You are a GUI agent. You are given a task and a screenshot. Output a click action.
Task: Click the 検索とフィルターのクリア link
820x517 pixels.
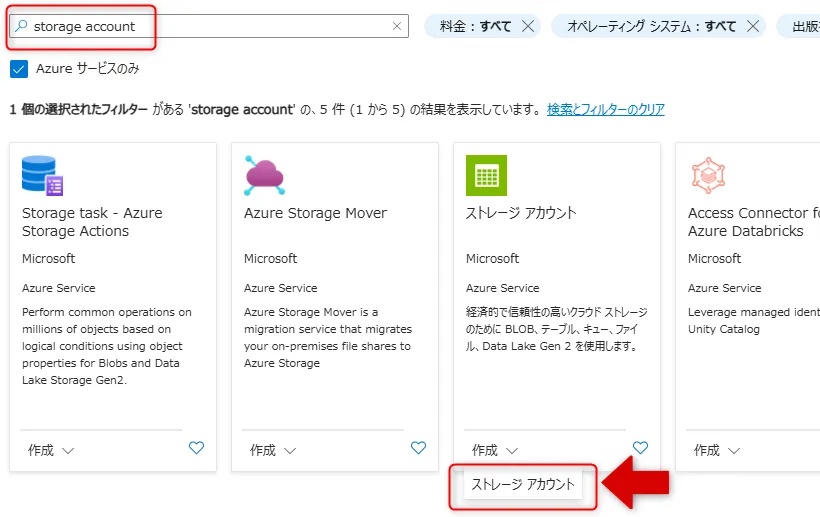[x=606, y=109]
